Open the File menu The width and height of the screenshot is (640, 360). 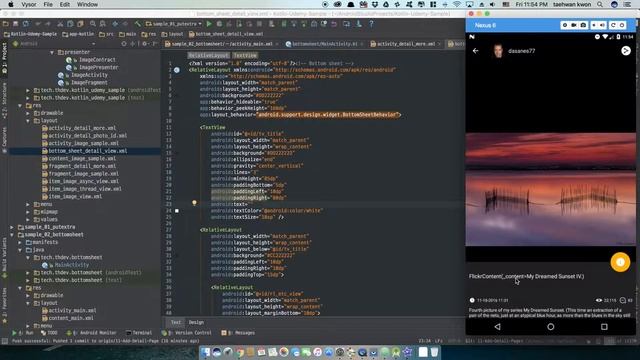click(x=48, y=4)
